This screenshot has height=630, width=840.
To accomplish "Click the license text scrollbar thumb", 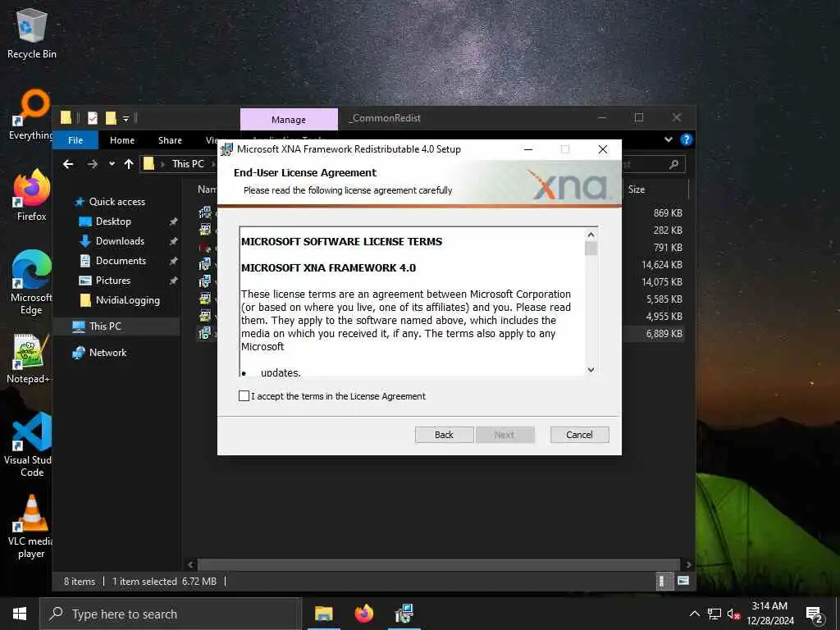I will (591, 249).
